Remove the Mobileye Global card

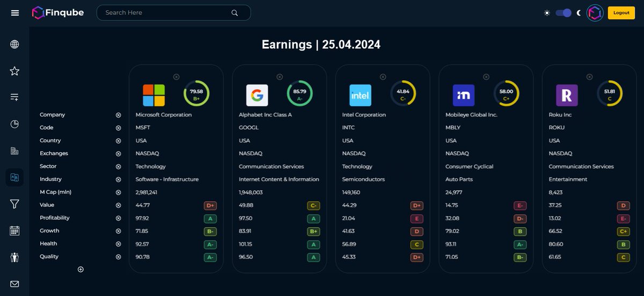[x=486, y=77]
